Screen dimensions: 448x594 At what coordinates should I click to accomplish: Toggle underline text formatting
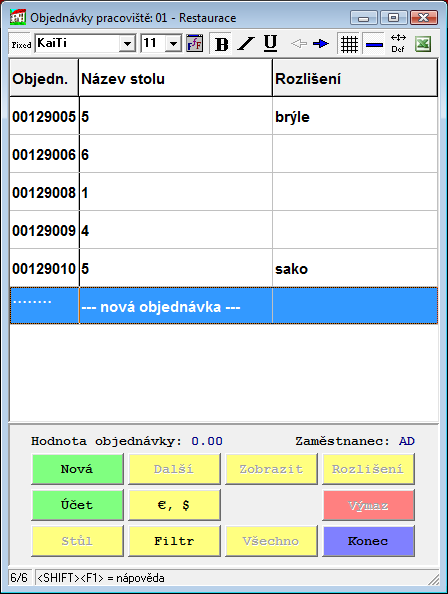coord(270,44)
